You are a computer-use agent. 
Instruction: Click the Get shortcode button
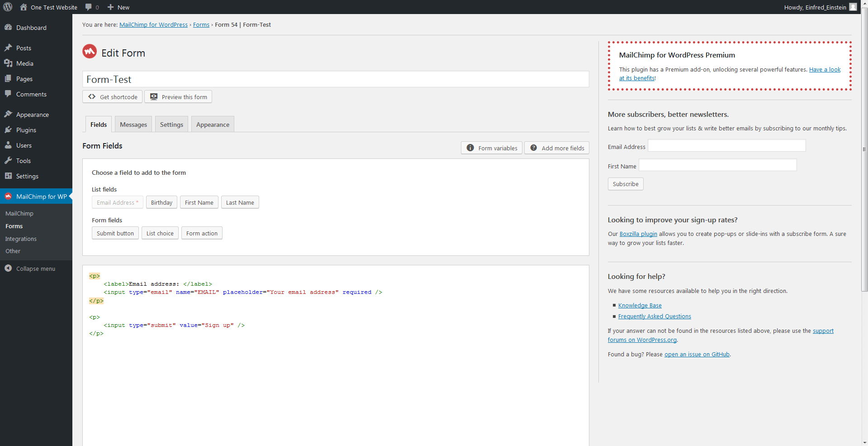click(113, 97)
